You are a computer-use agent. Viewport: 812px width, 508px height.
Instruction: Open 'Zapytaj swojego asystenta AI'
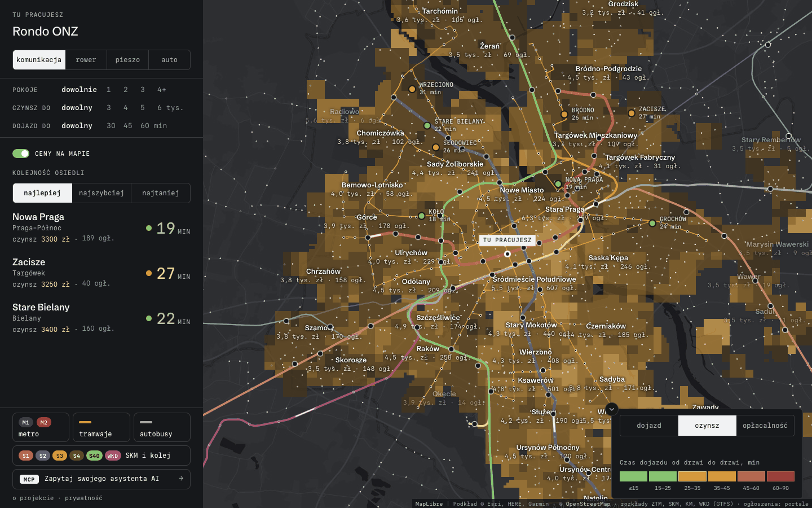tap(101, 479)
